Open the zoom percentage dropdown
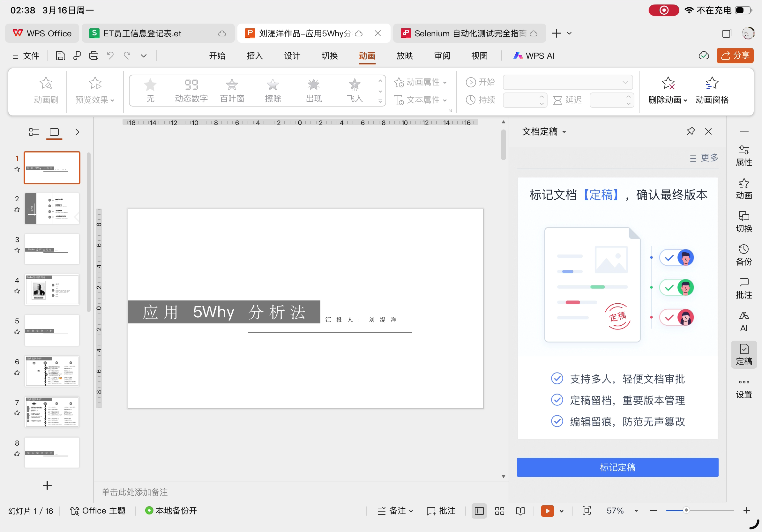Image resolution: width=762 pixels, height=532 pixels. [636, 510]
